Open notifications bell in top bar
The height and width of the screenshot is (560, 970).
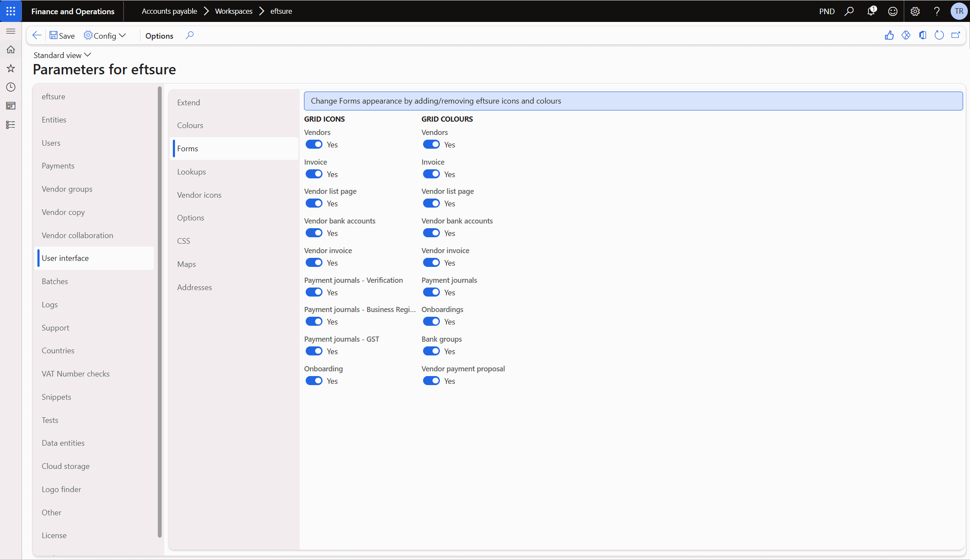click(871, 11)
